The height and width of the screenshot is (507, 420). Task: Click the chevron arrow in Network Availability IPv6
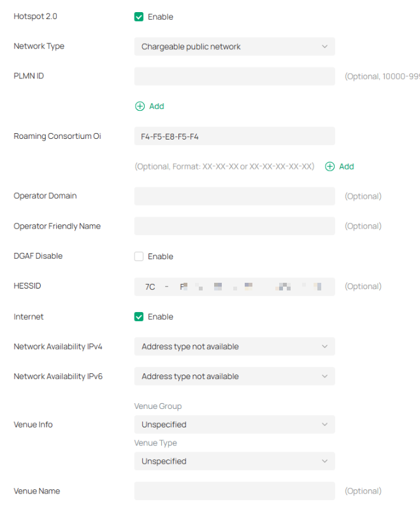coord(324,376)
